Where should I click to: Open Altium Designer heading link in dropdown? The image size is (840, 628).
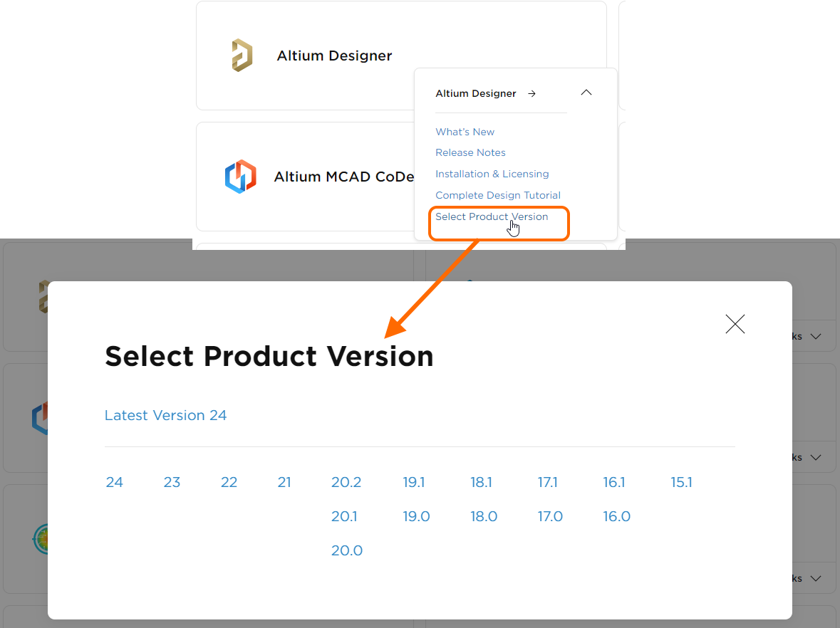(476, 94)
